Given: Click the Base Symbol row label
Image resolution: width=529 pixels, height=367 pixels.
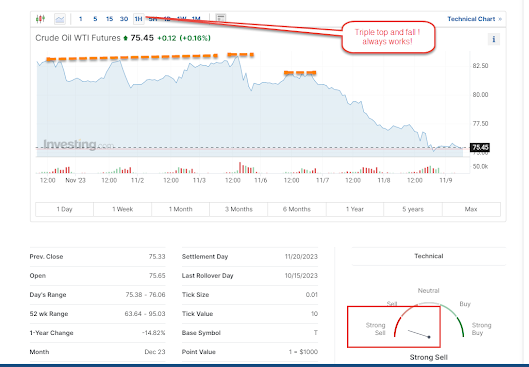Looking at the screenshot, I should pyautogui.click(x=201, y=333).
